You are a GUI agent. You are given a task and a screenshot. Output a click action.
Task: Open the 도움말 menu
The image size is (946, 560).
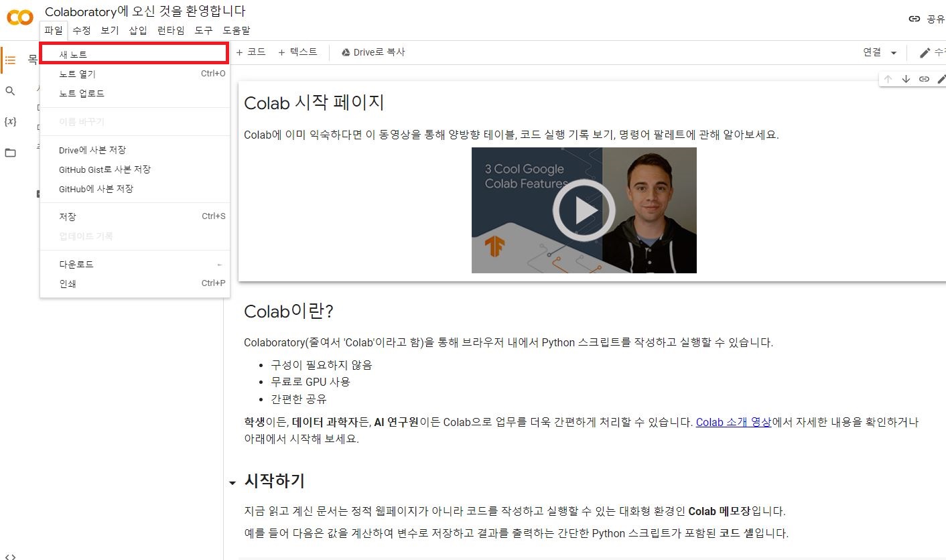click(x=236, y=30)
